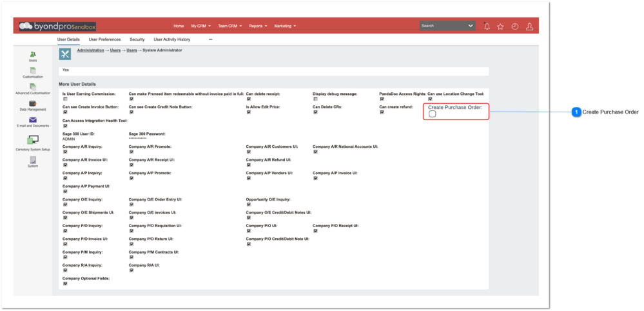The width and height of the screenshot is (644, 311).
Task: Toggle Is Allow Edit Price checkbox
Action: click(249, 112)
